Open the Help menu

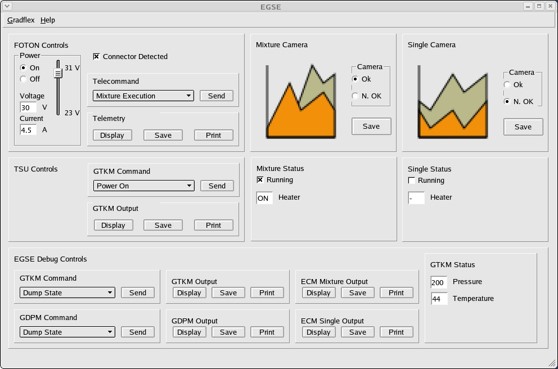(x=48, y=20)
